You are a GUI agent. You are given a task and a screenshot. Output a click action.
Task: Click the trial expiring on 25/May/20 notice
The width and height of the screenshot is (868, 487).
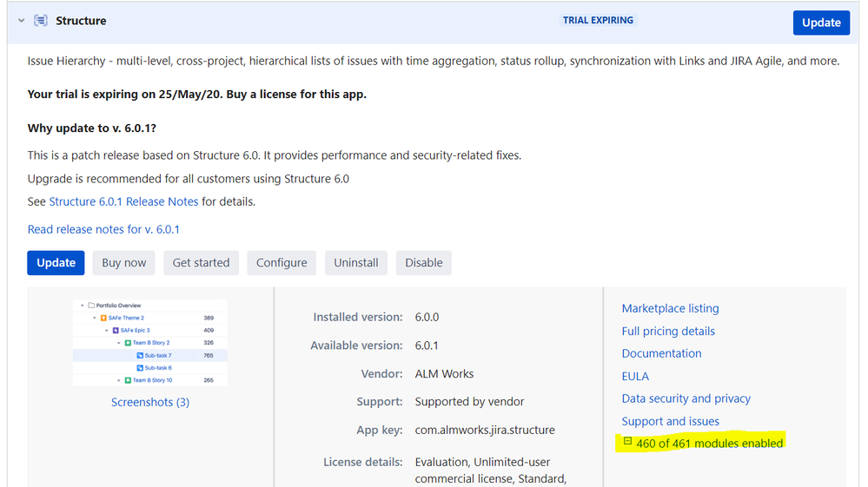(197, 94)
